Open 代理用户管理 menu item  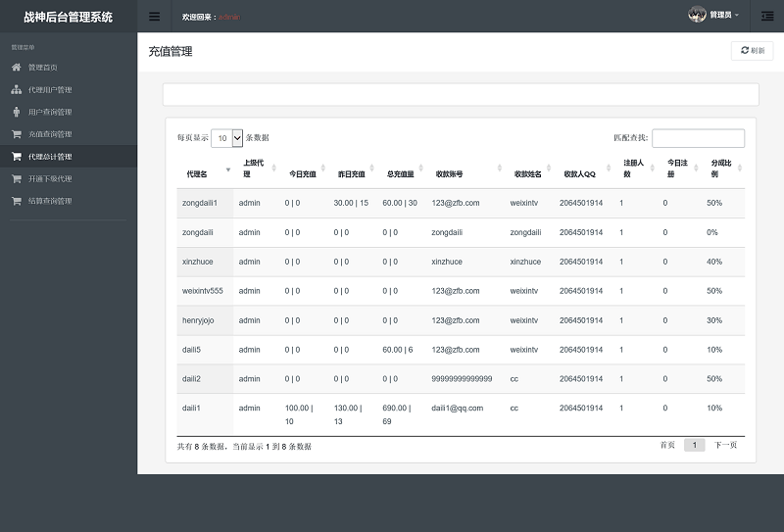point(69,89)
